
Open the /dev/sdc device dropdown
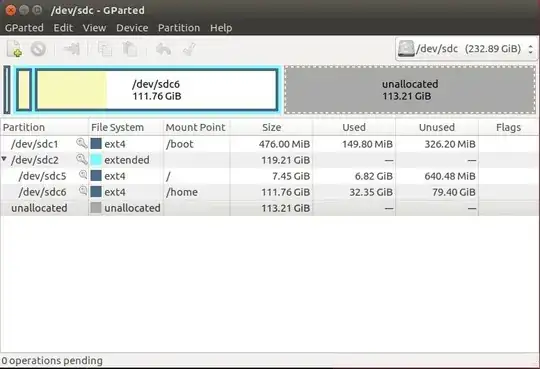coord(466,49)
